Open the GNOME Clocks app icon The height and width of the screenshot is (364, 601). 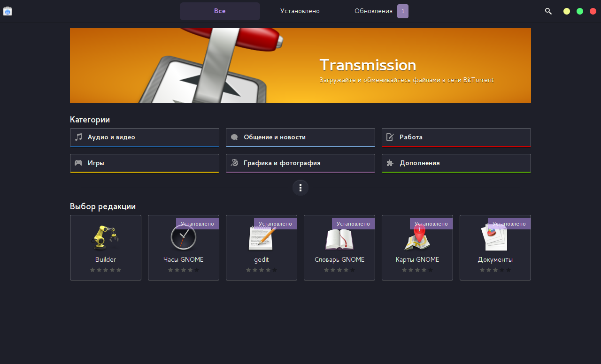(183, 238)
